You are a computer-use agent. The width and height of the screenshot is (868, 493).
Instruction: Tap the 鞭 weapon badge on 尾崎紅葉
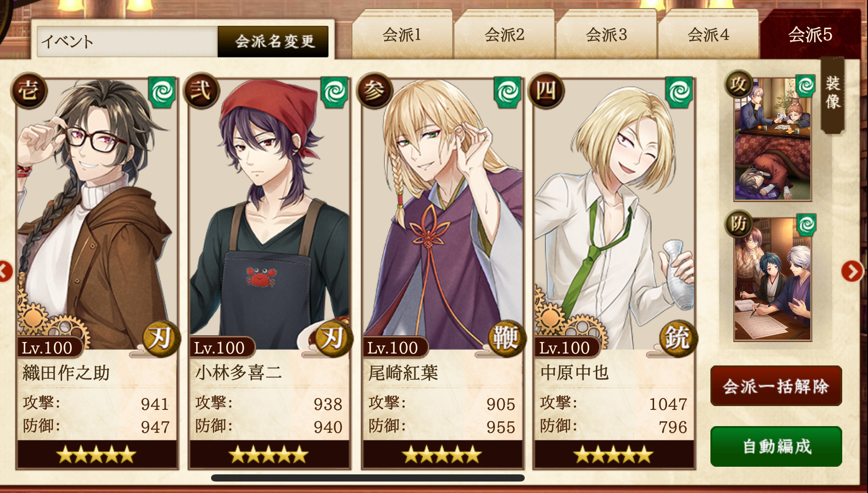pos(507,339)
